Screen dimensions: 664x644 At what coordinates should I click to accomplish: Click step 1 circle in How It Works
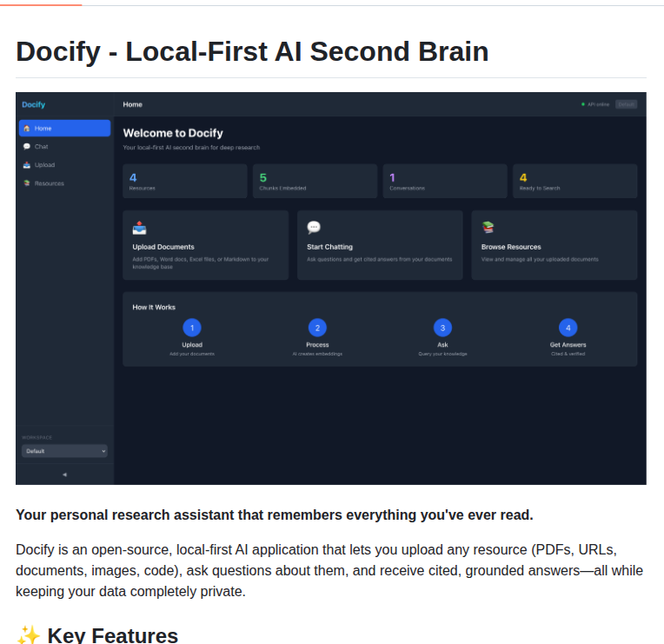pyautogui.click(x=192, y=328)
